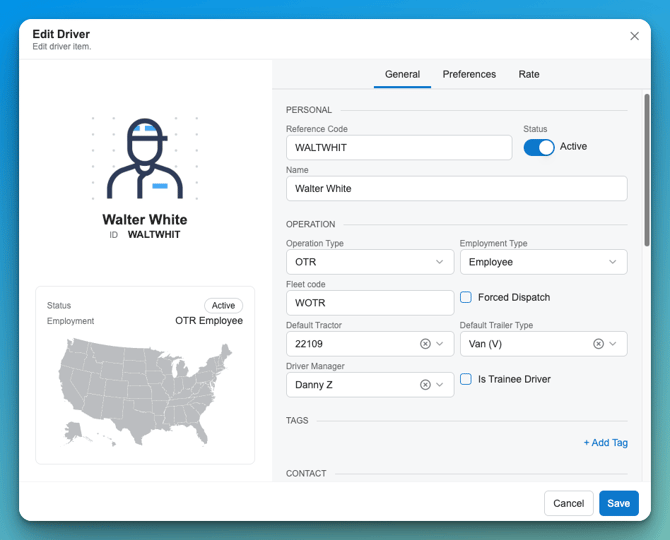Click the Active status badge in summary card
Image resolution: width=670 pixels, height=540 pixels.
click(223, 305)
